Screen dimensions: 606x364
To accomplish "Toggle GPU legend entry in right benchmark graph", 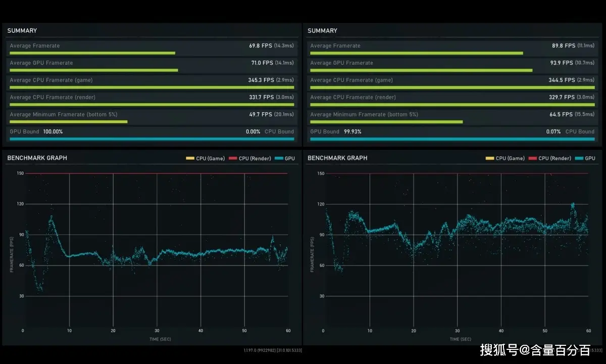I will [585, 159].
